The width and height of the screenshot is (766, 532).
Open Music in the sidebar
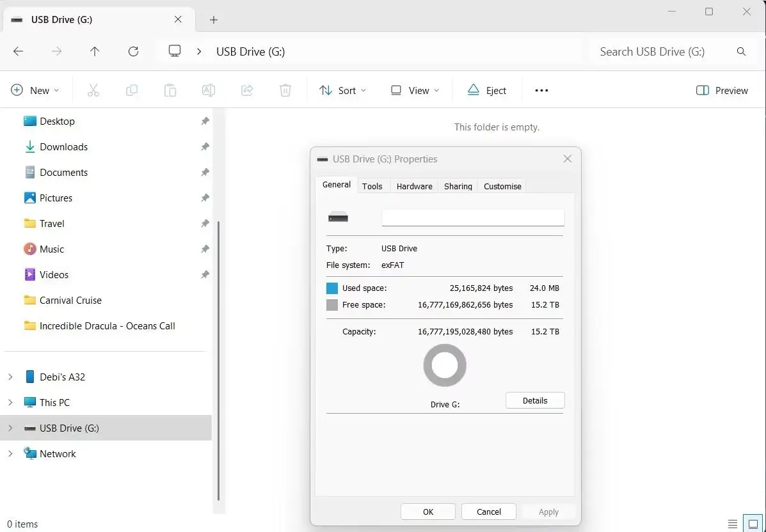click(44, 249)
